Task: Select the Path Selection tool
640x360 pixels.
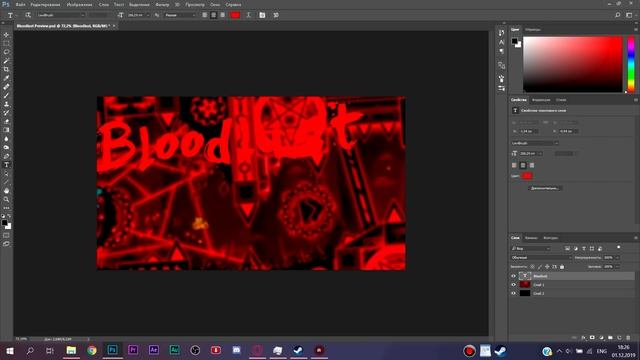Action: click(x=6, y=173)
